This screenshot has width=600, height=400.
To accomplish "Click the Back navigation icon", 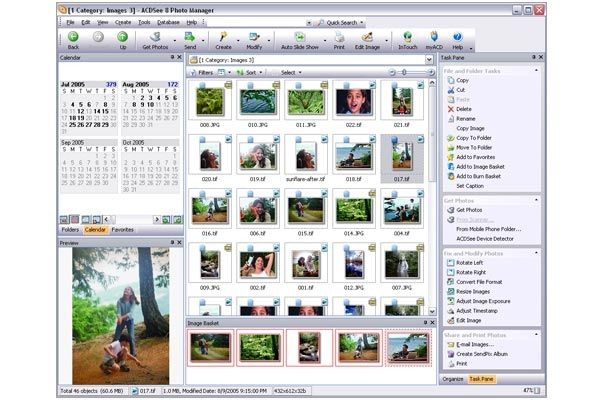I will pyautogui.click(x=73, y=38).
